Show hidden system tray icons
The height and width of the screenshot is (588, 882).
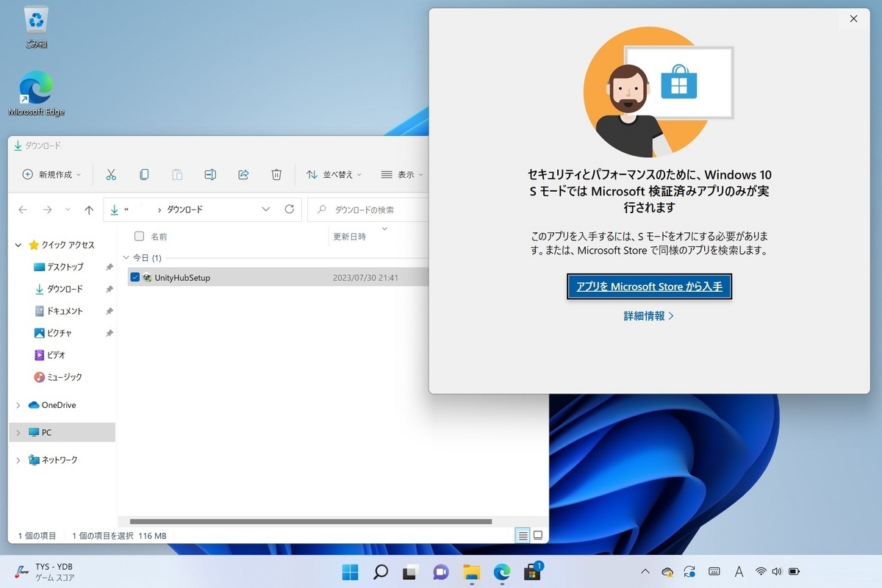click(645, 572)
